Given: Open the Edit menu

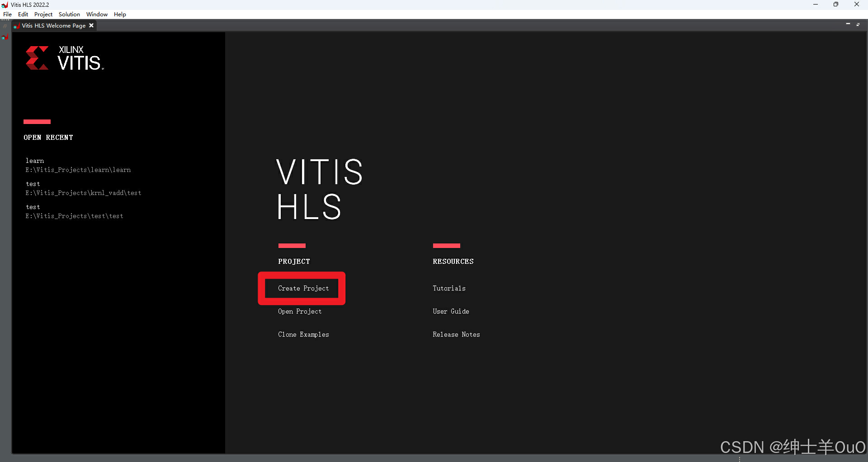Looking at the screenshot, I should [23, 14].
